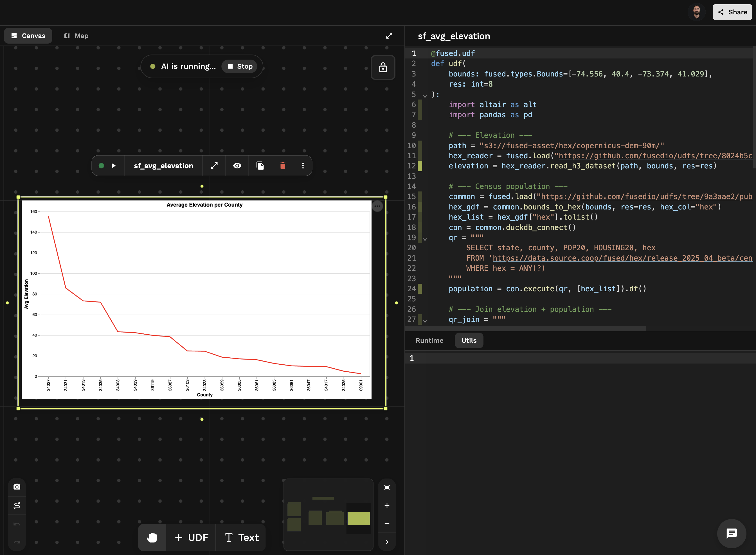This screenshot has width=756, height=555.
Task: Expand the sf_avg_elevation node to fullscreen
Action: coord(214,166)
